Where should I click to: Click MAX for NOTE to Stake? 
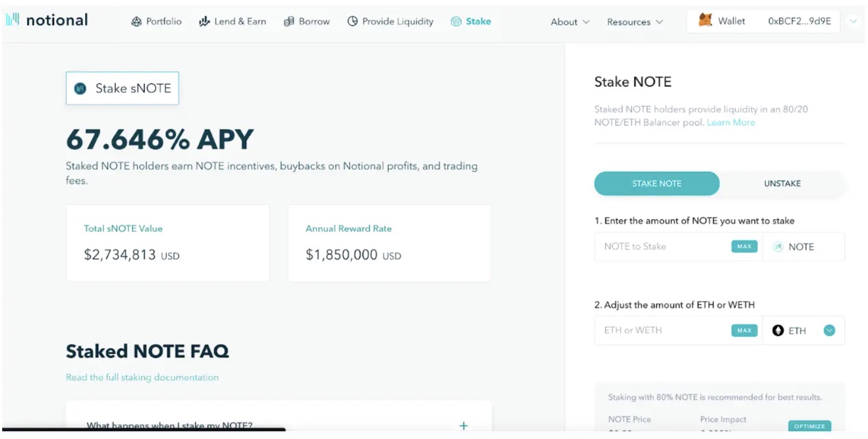(744, 246)
